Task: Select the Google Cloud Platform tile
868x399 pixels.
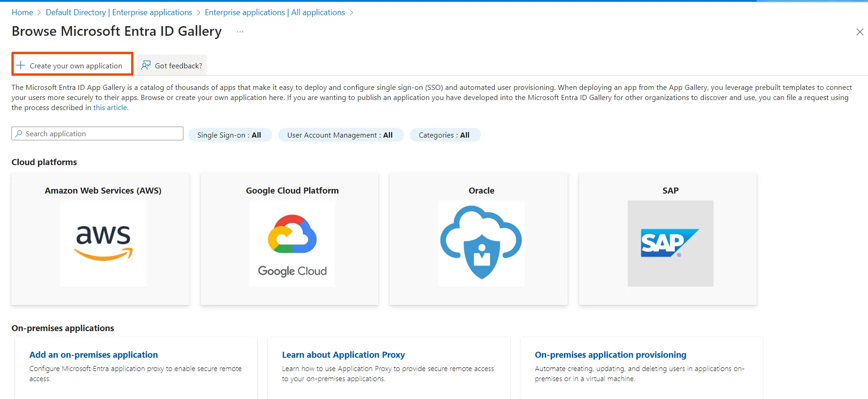Action: 289,239
